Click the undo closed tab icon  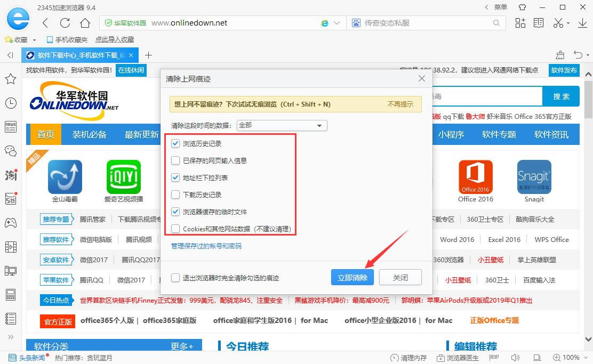[x=578, y=55]
